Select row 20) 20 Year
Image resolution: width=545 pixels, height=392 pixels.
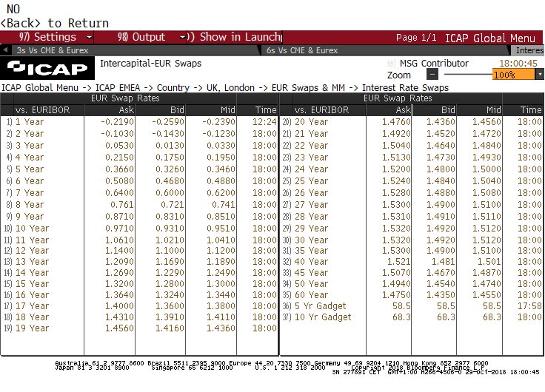(412, 122)
